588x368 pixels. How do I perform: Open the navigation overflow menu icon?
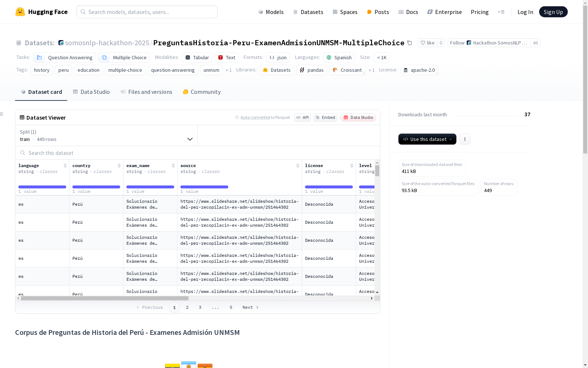point(501,12)
